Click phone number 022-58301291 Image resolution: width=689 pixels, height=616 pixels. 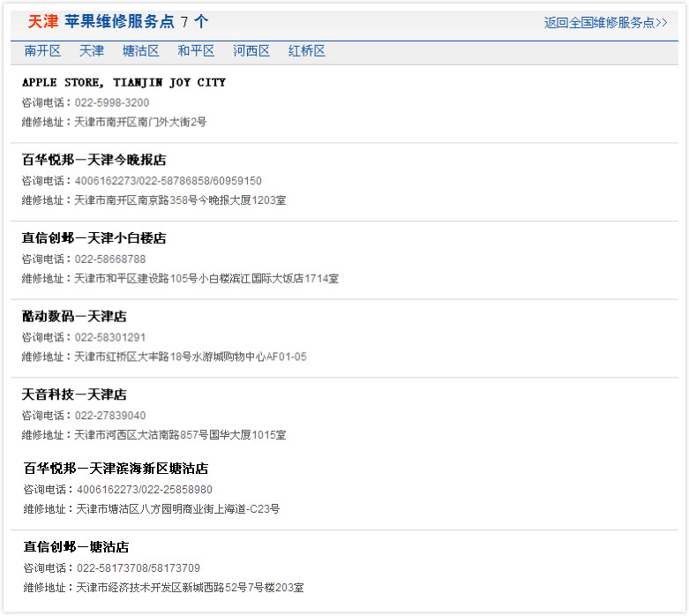[x=110, y=337]
